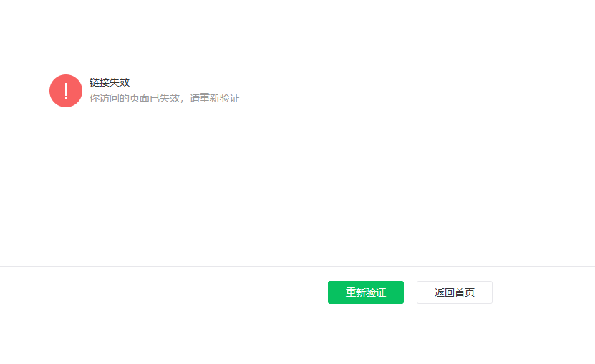Select the 链接失效 heading text
The height and width of the screenshot is (364, 595).
pos(110,82)
